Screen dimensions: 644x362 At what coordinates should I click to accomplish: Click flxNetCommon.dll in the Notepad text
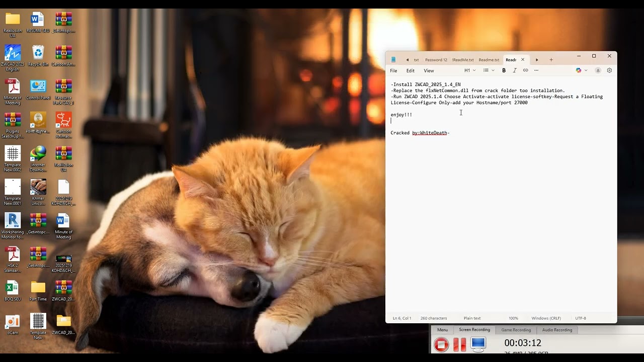[x=447, y=90]
